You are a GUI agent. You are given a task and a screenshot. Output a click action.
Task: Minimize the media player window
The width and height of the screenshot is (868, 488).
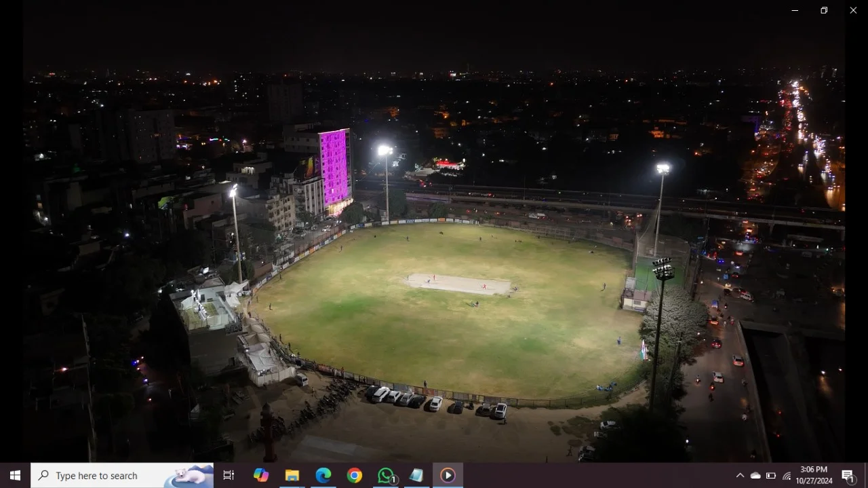click(x=795, y=10)
